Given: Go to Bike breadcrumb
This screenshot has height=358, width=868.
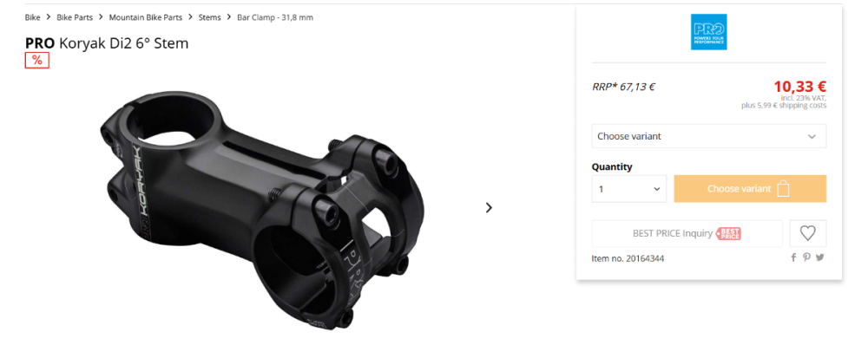Looking at the screenshot, I should (x=33, y=17).
